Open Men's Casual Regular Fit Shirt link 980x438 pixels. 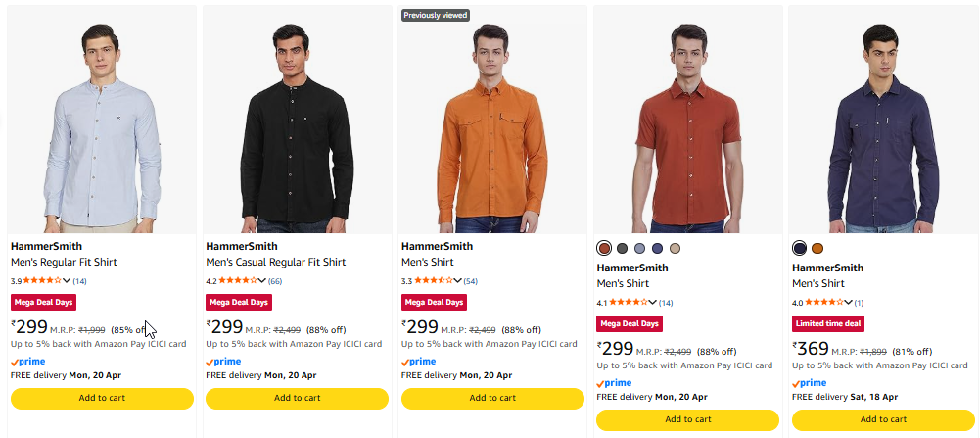[275, 263]
